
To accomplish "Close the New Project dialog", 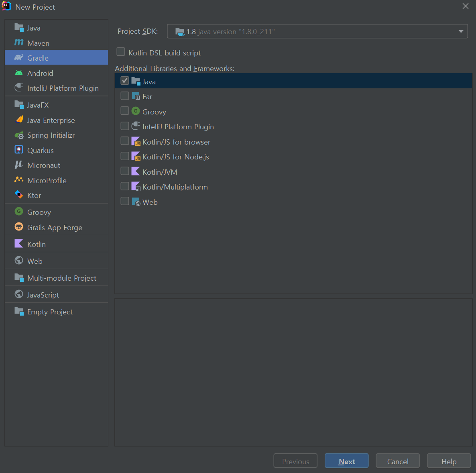I will 466,6.
